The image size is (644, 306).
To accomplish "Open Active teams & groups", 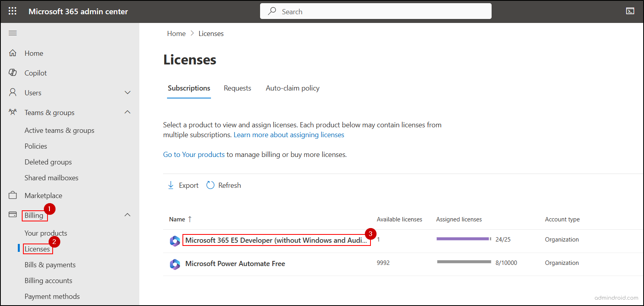I will [x=59, y=130].
